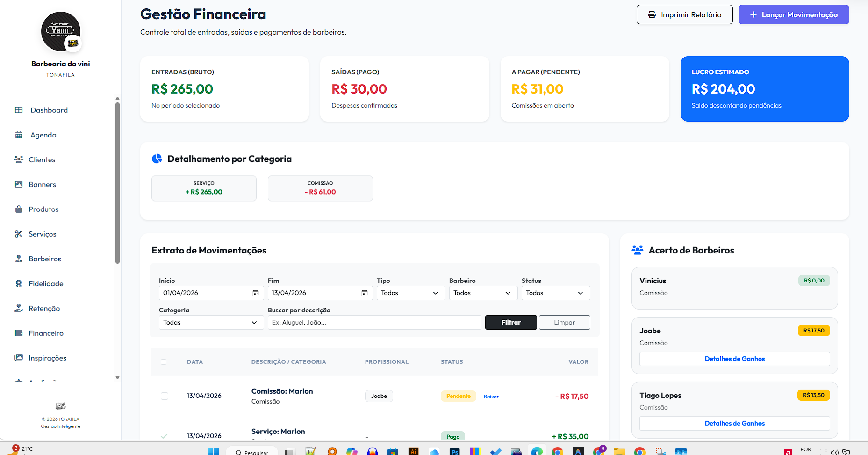Toggle the select-all checkbox in table header
This screenshot has height=455, width=868.
click(164, 362)
